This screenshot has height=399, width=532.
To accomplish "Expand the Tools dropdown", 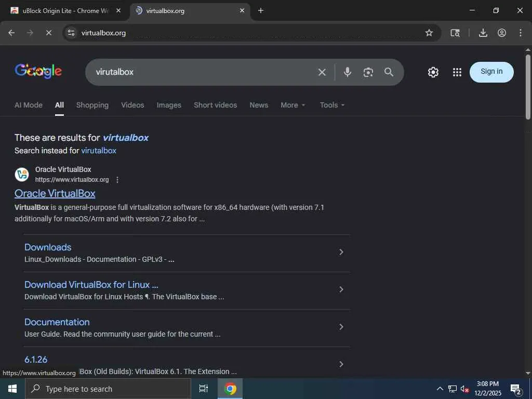I will (332, 105).
